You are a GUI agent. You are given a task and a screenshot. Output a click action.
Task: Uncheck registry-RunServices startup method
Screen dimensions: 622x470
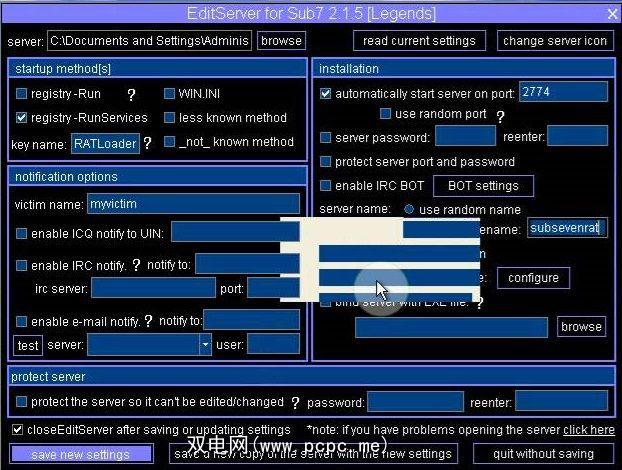point(21,117)
